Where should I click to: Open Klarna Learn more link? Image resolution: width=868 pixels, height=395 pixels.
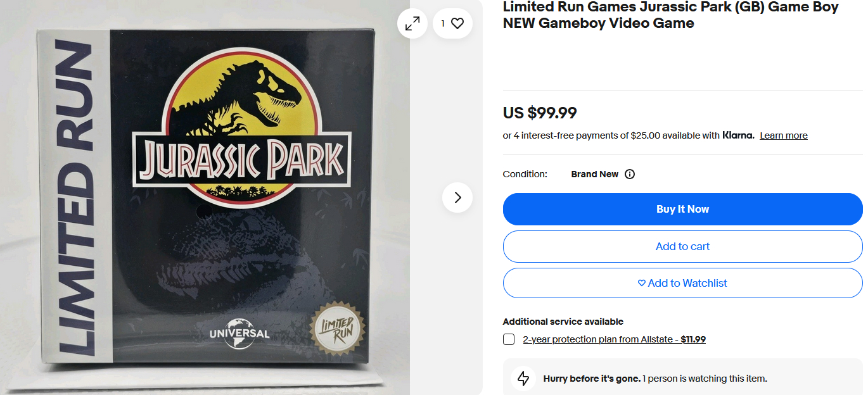point(784,135)
